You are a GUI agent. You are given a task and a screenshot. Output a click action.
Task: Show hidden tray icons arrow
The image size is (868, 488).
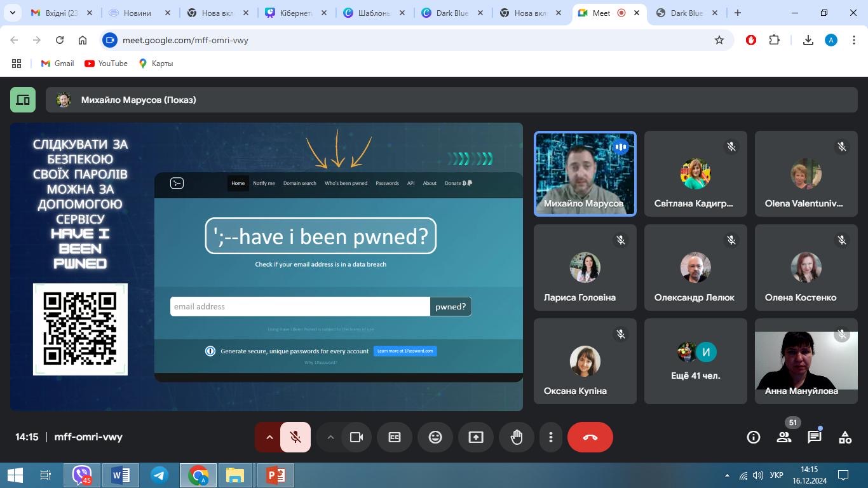click(x=727, y=475)
